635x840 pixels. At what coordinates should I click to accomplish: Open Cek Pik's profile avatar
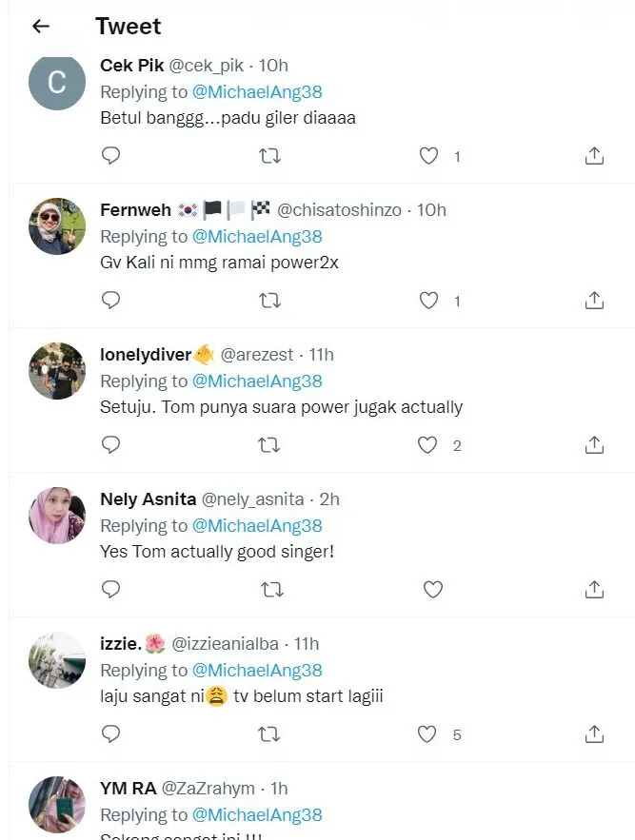tap(57, 82)
